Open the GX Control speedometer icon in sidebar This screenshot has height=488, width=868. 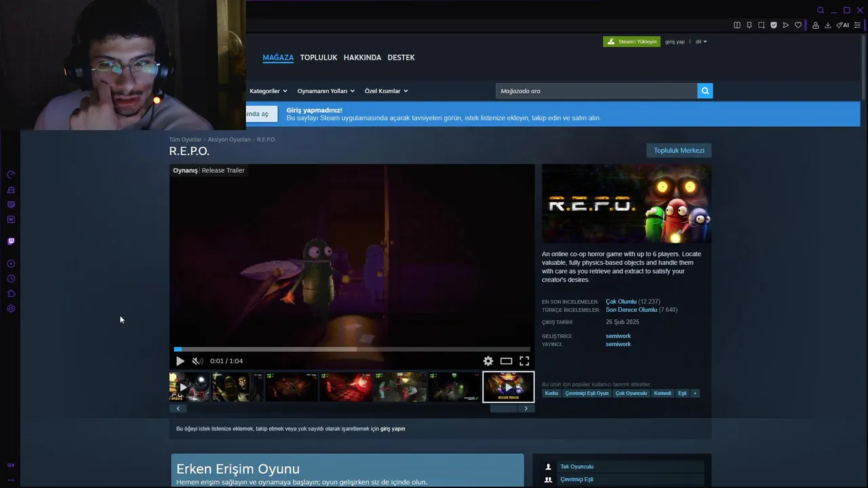tap(11, 175)
